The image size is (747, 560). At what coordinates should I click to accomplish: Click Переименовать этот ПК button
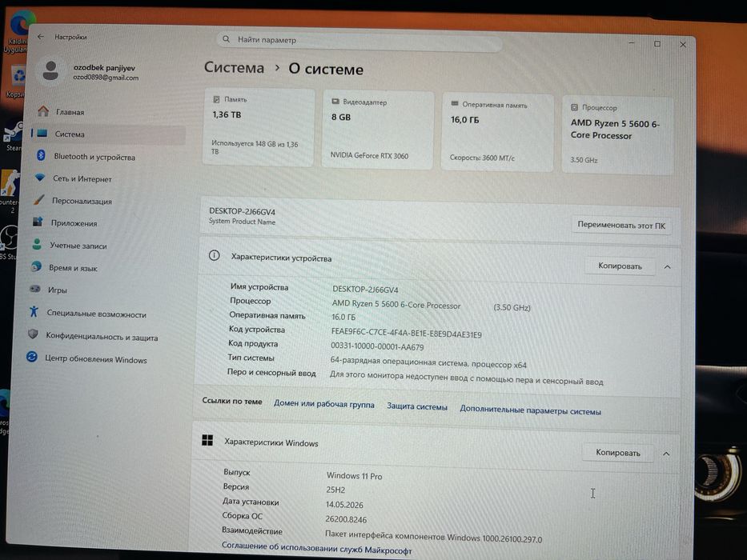[621, 226]
